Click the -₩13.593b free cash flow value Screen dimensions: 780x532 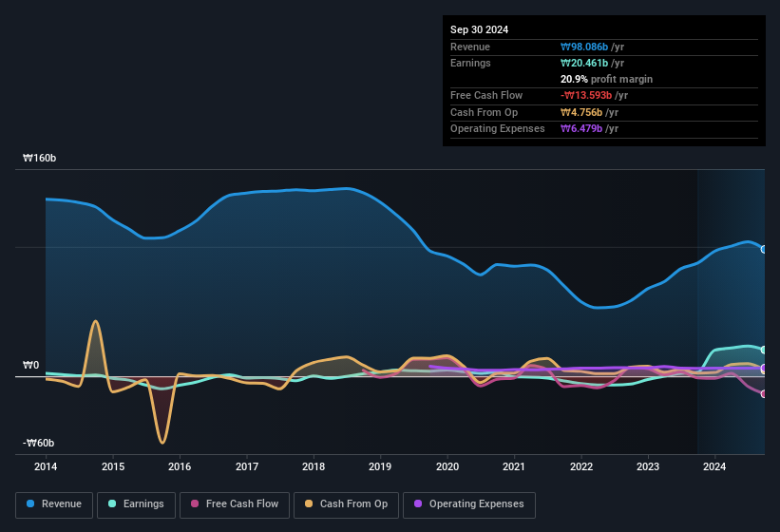586,95
